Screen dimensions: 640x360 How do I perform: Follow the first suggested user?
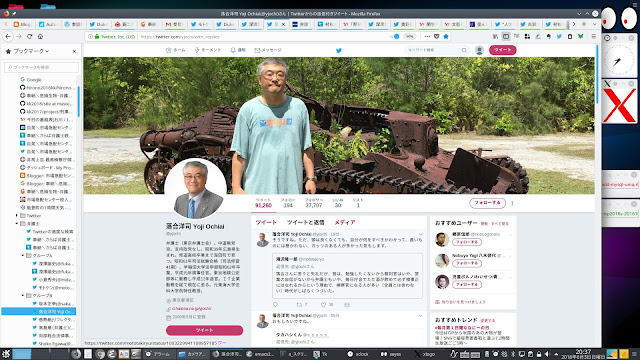tap(467, 242)
